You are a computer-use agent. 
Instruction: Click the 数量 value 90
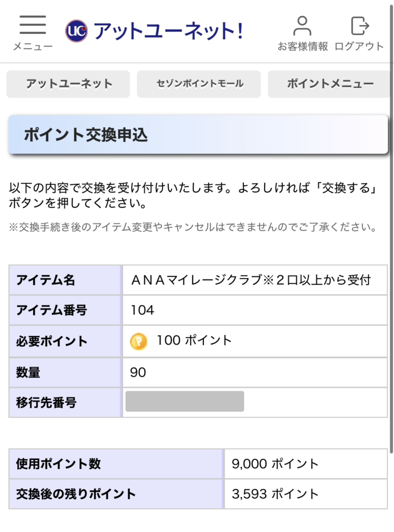[138, 373]
